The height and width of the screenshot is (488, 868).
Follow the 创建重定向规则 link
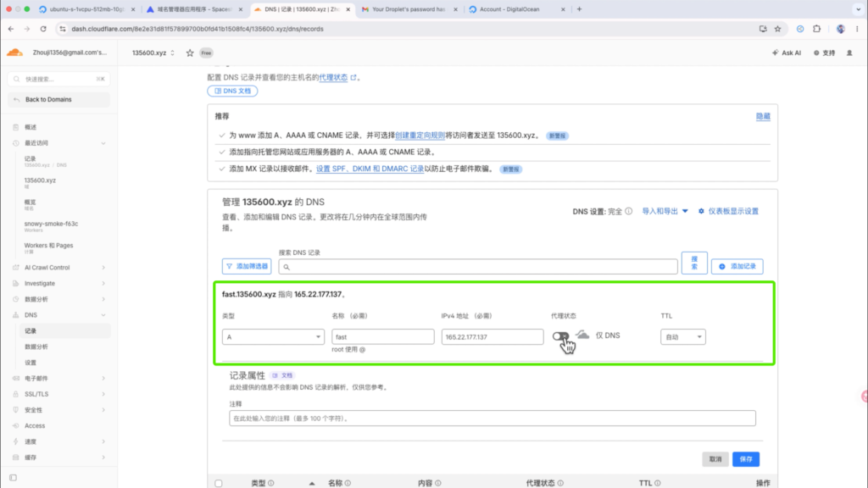click(420, 135)
